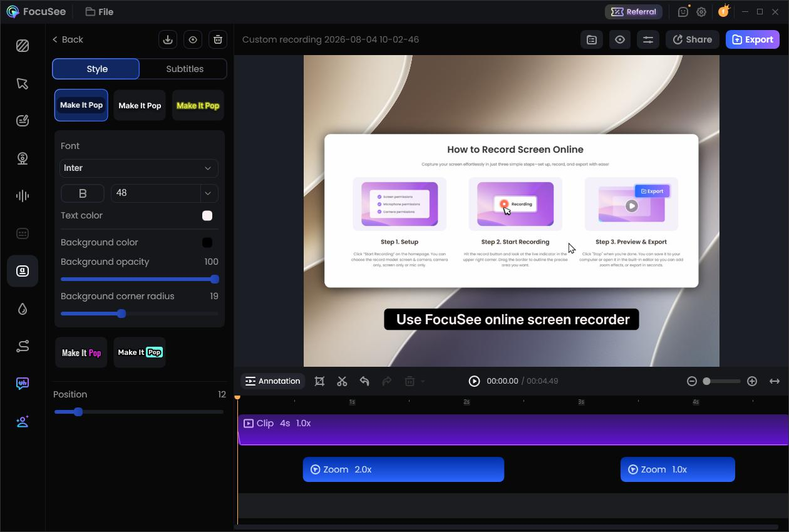Image resolution: width=789 pixels, height=532 pixels.
Task: Select the Clip 4s 1.0x track
Action: coord(513,429)
